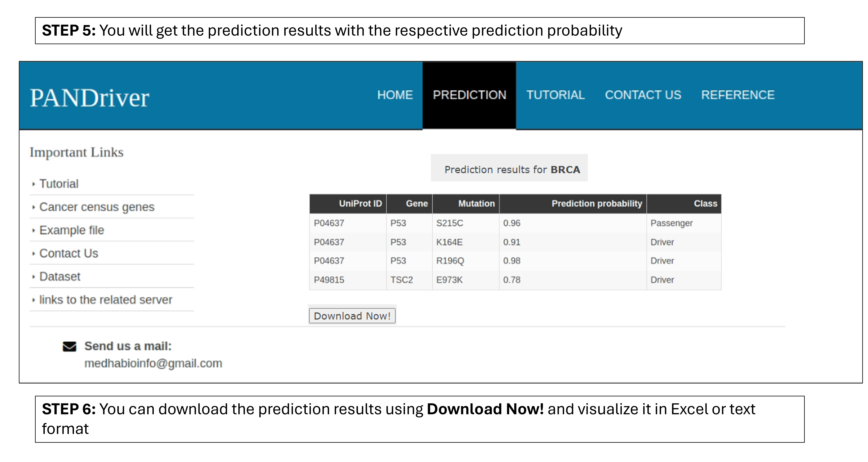This screenshot has height=462, width=868.
Task: Click the PANDriver site logo
Action: pos(89,98)
